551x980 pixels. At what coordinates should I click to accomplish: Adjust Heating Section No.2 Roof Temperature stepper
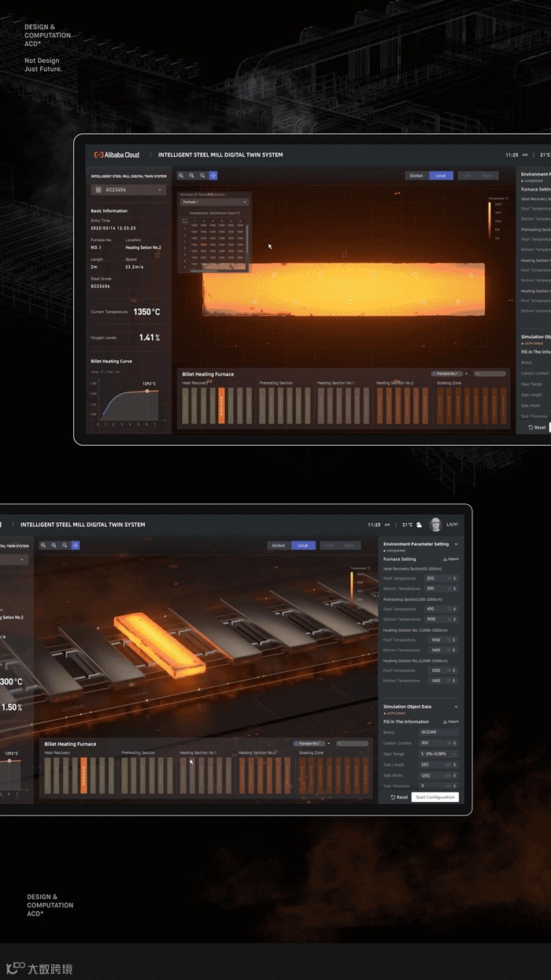click(x=455, y=670)
